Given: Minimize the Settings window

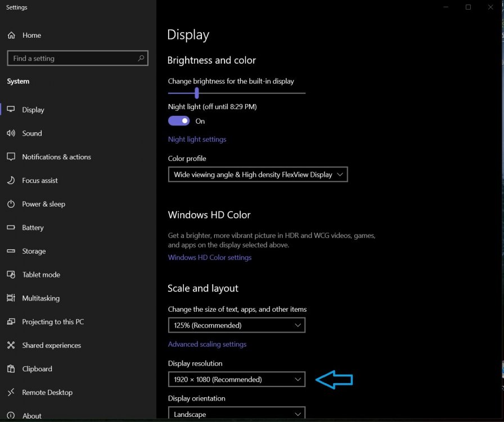Looking at the screenshot, I should pyautogui.click(x=446, y=7).
